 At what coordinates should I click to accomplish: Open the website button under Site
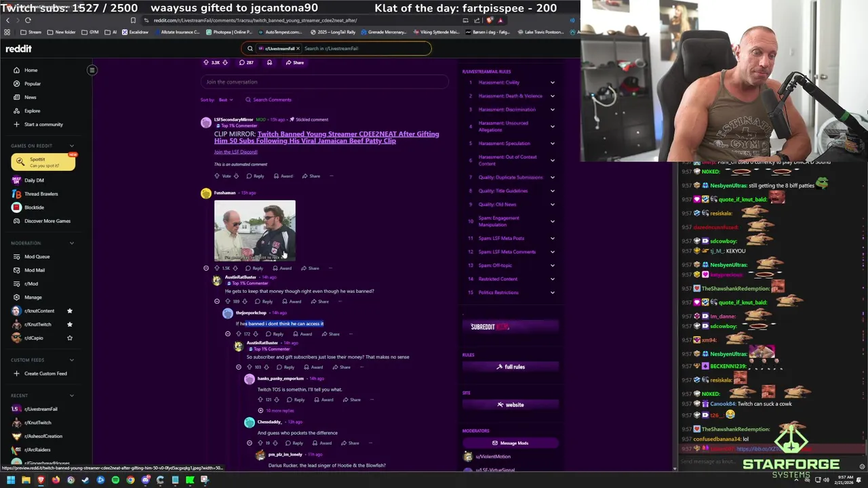coord(511,405)
